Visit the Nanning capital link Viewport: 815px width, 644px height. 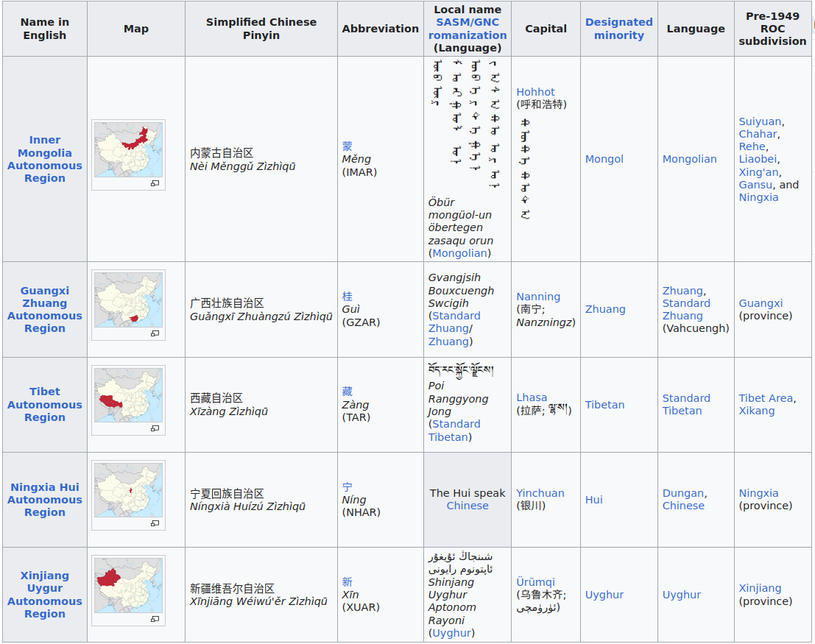click(x=538, y=297)
